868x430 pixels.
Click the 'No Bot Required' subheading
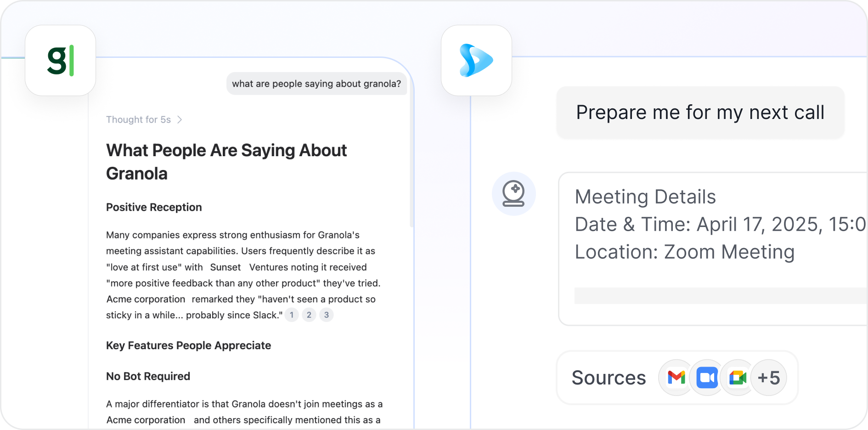coord(148,376)
